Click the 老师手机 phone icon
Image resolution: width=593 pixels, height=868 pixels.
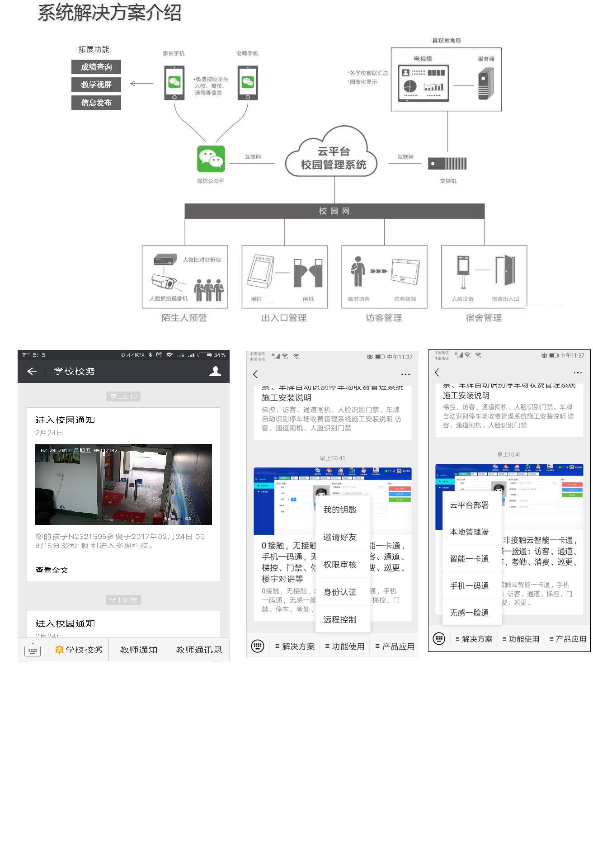click(x=248, y=83)
